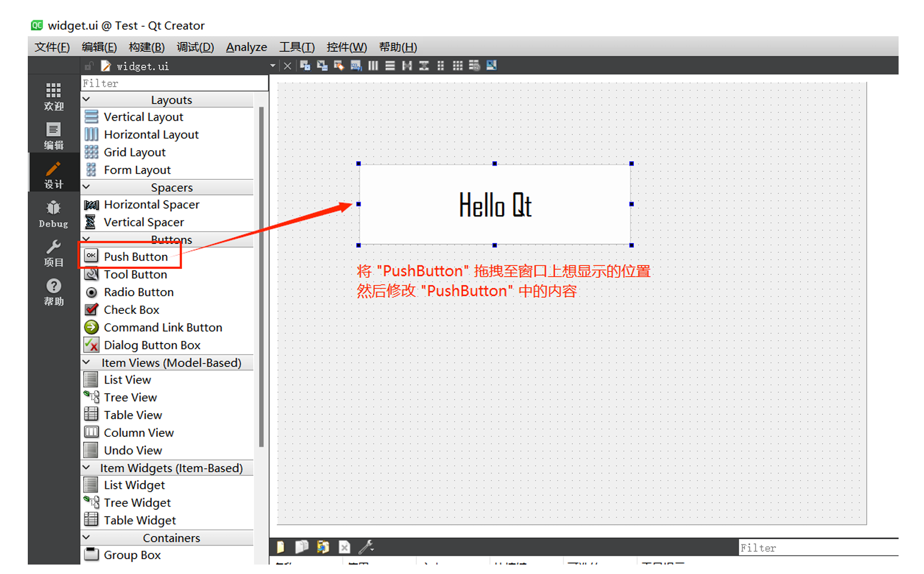This screenshot has width=924, height=574.
Task: Click Paste action icon in action editor
Action: coord(323,547)
